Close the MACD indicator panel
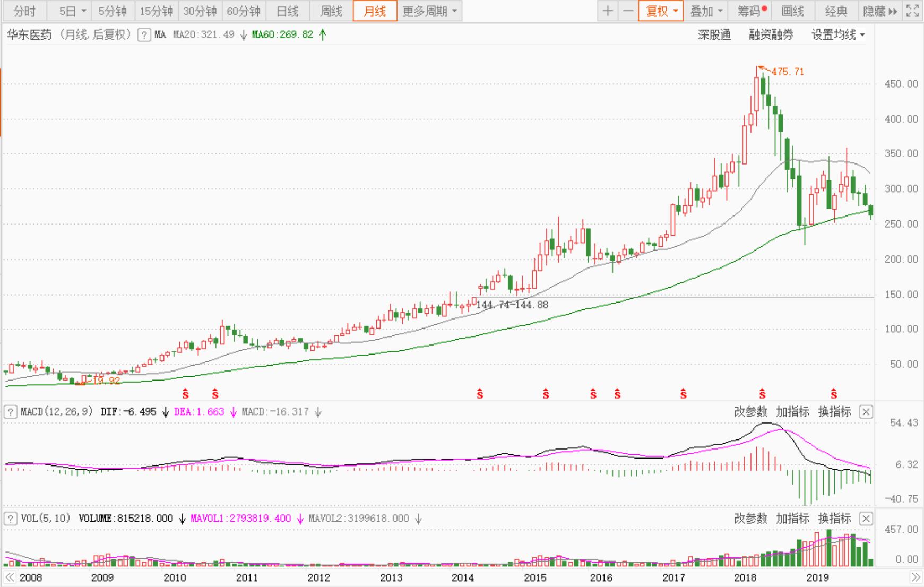Viewport: 924px width, 587px height. (866, 412)
